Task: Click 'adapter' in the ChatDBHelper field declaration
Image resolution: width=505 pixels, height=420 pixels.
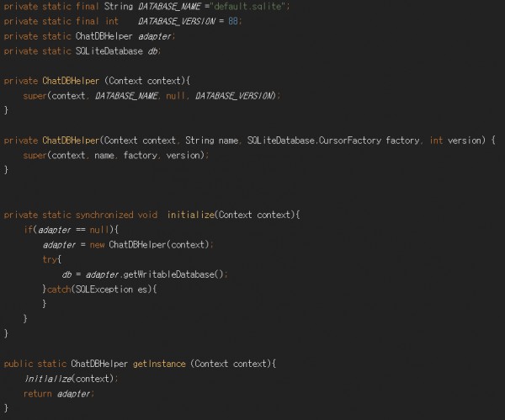Action: click(155, 36)
